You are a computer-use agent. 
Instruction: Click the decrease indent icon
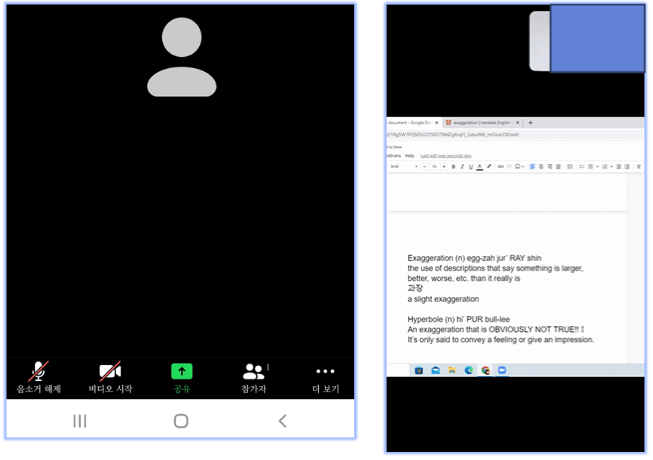tap(619, 167)
